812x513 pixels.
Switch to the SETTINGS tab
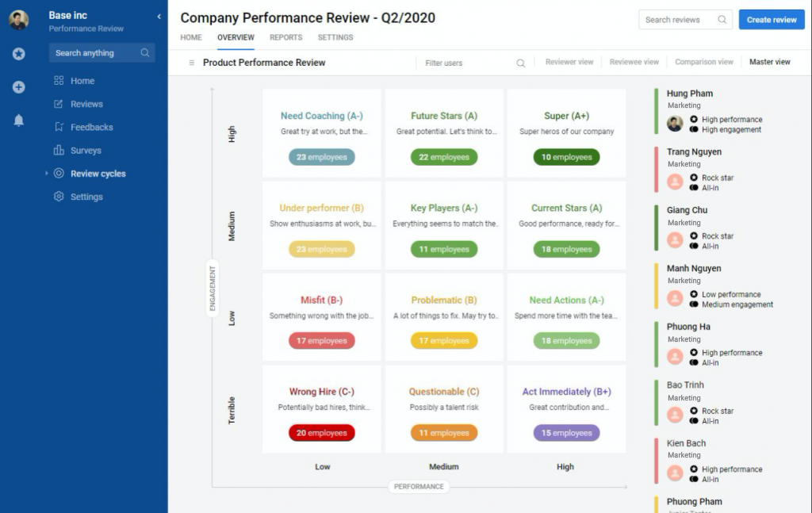click(335, 37)
